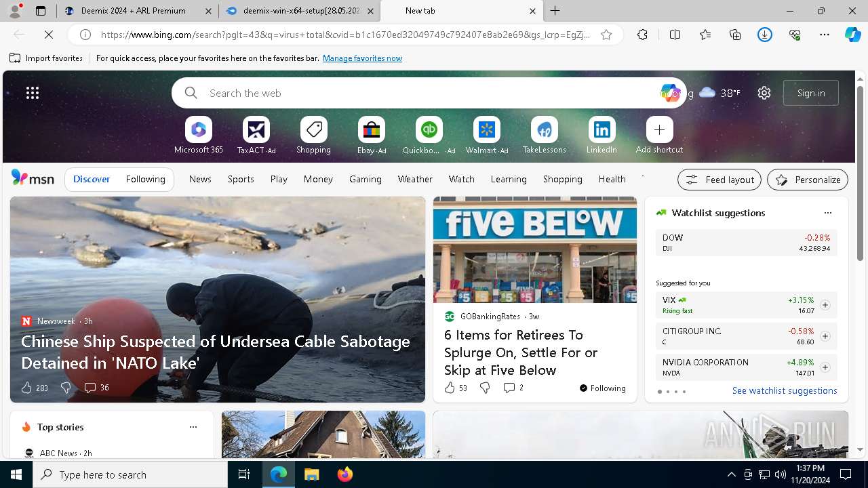Toggle split screen view
This screenshot has width=868, height=488.
coord(675,34)
